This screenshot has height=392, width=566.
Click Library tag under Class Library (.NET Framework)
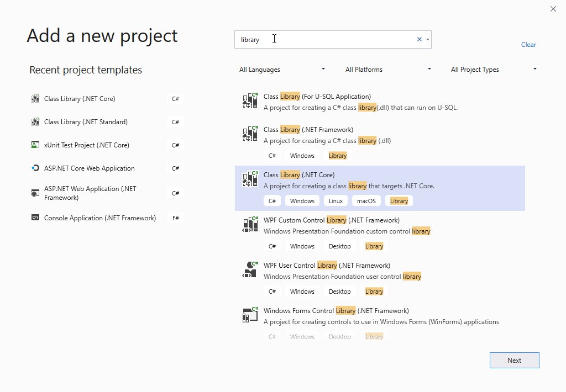338,156
